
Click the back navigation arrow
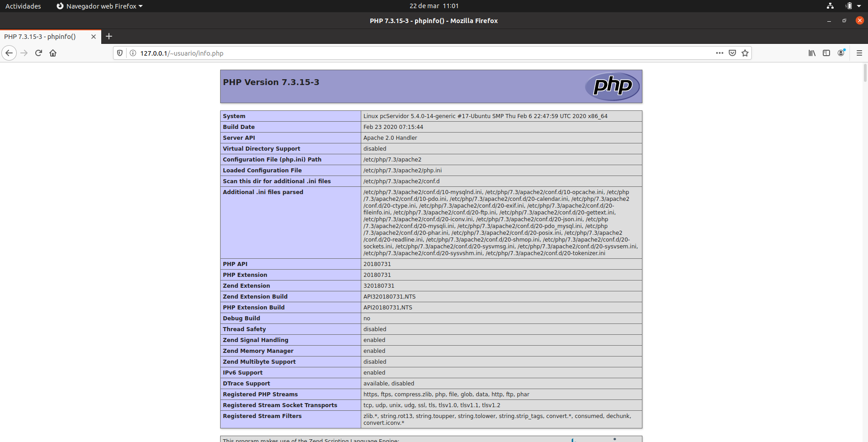point(9,53)
